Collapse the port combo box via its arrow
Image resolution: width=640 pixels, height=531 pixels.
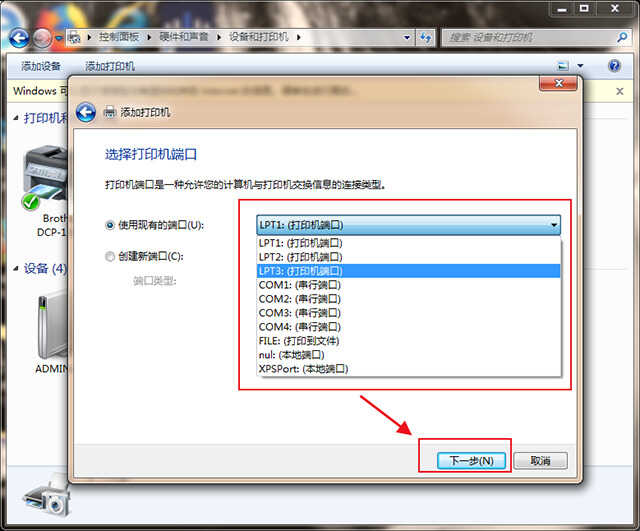553,225
